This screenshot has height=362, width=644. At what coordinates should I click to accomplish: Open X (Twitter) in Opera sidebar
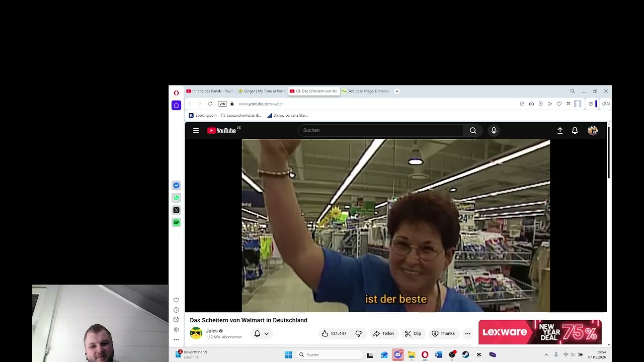(x=176, y=210)
